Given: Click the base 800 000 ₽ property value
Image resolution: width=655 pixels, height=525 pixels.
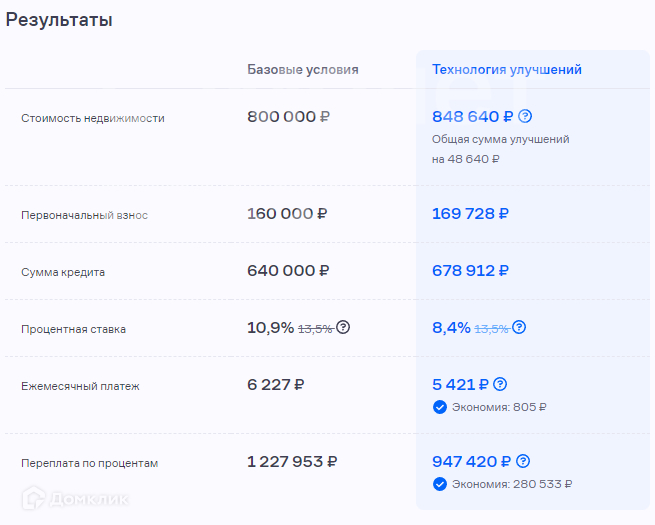Looking at the screenshot, I should tap(288, 116).
